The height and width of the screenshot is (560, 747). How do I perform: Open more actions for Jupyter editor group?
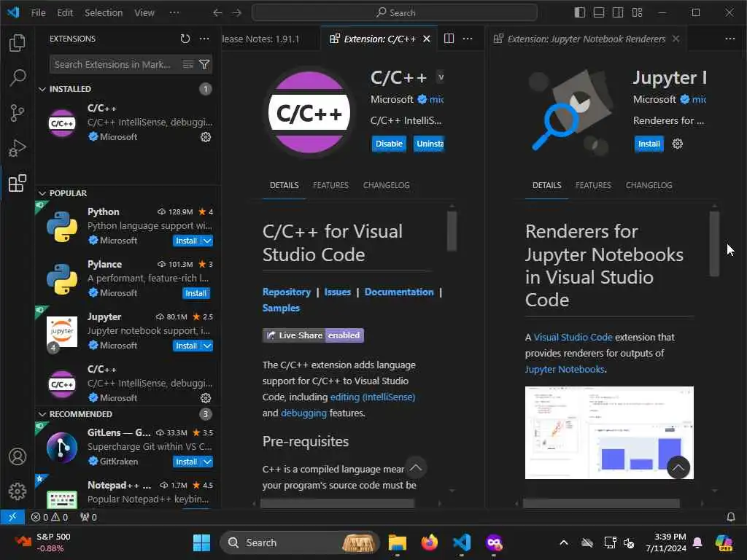[729, 39]
